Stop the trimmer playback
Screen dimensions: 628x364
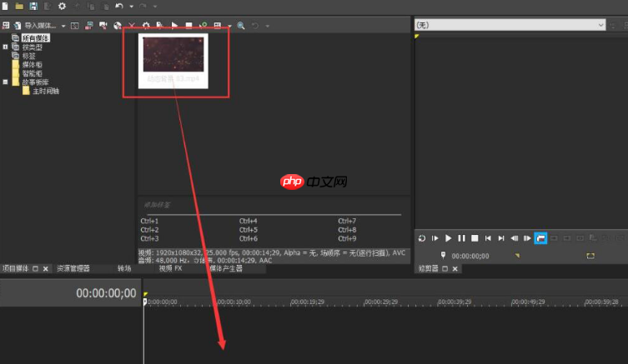(474, 238)
